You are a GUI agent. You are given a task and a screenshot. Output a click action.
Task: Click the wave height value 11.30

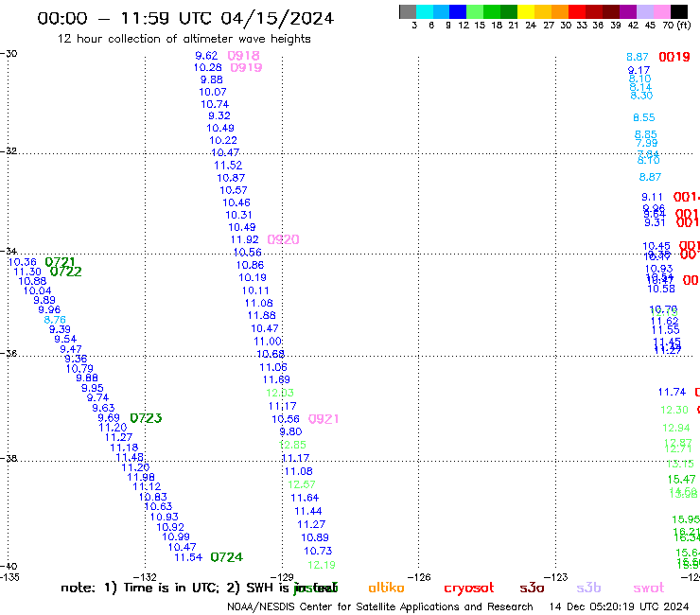pos(27,272)
